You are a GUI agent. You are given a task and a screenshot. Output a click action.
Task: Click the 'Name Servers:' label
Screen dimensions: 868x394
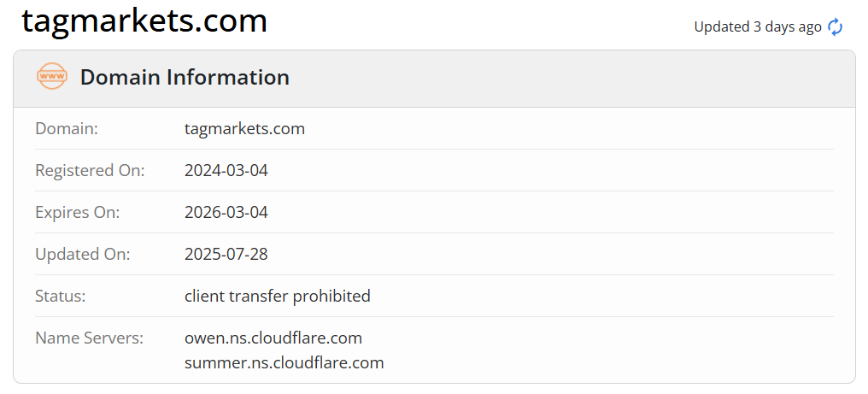click(x=89, y=338)
